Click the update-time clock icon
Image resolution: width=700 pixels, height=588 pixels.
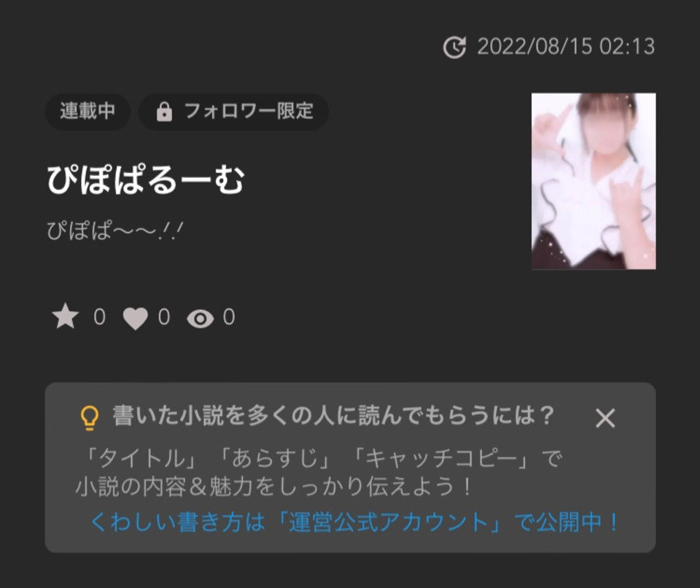coord(454,47)
